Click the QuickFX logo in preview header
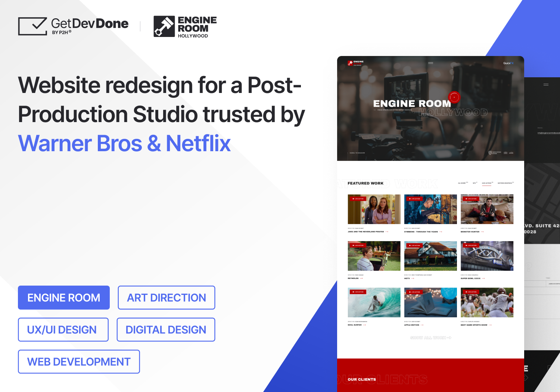Image resolution: width=560 pixels, height=392 pixels. coord(508,63)
